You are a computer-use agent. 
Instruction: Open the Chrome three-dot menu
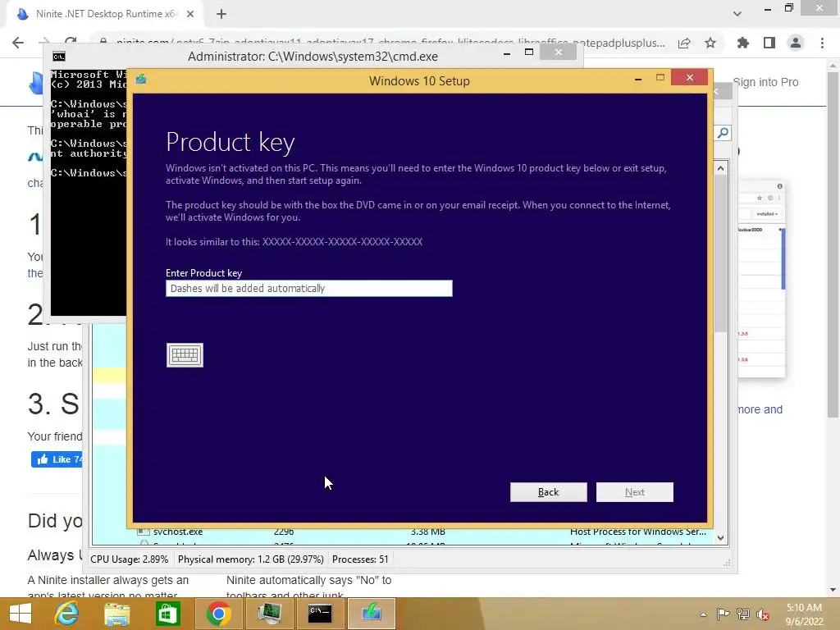coord(822,43)
